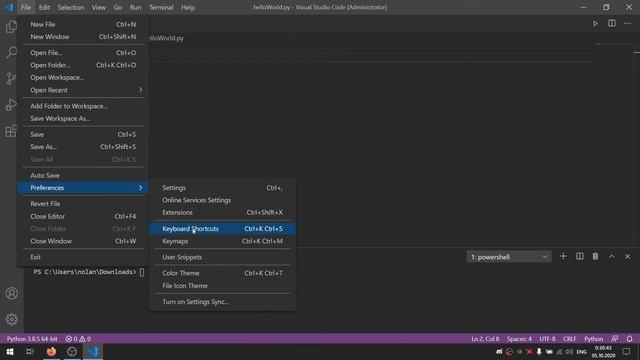Switch to VS Code taskbar icon

pos(93,351)
